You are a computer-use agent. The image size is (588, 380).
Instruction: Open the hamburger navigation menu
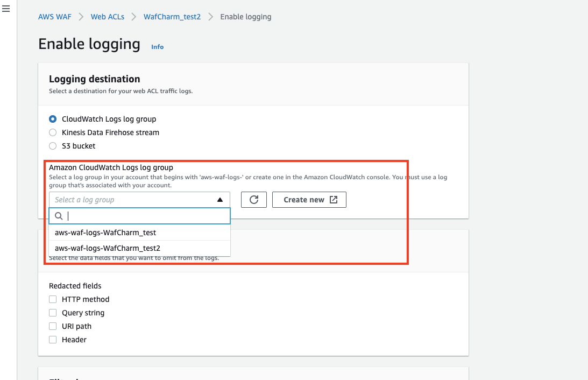point(6,9)
